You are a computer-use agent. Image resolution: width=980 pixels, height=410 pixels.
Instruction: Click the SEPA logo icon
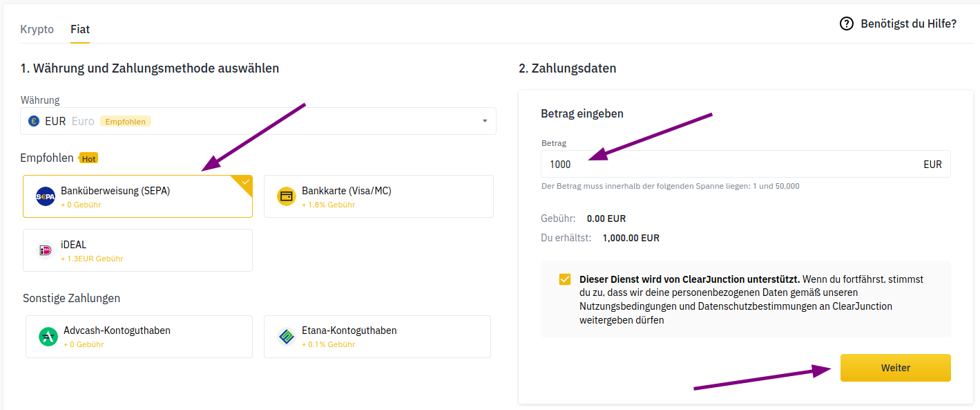[x=46, y=196]
